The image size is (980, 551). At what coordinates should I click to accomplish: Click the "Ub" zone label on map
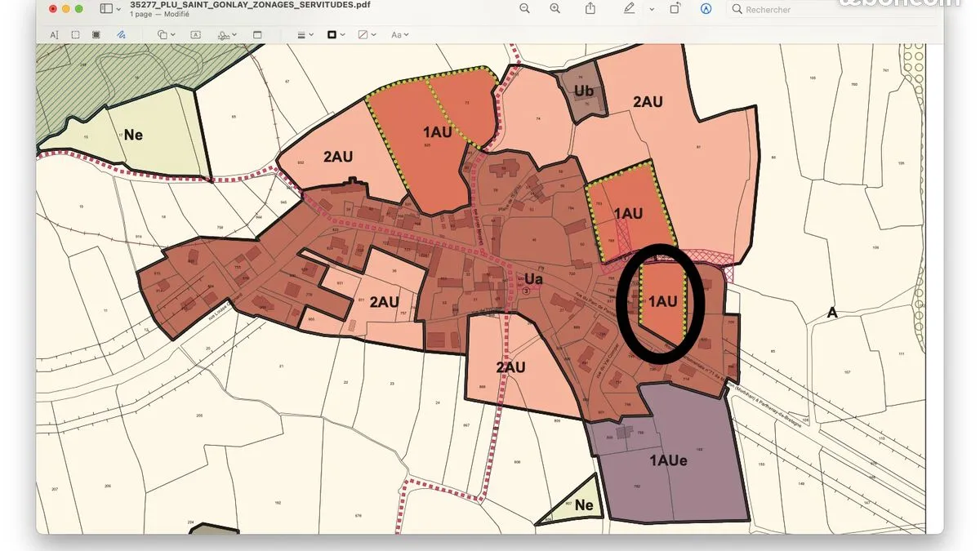click(x=584, y=91)
